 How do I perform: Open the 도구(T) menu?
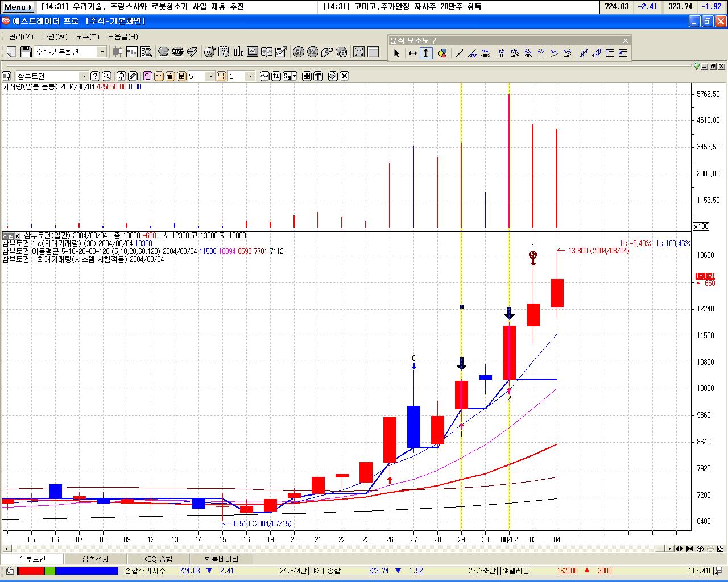pos(87,36)
